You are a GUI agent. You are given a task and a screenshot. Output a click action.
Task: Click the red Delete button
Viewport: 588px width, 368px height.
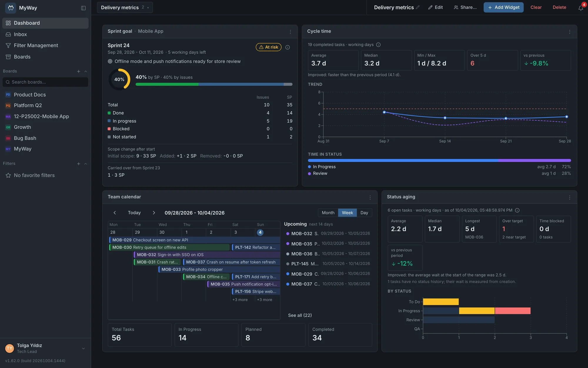[559, 7]
